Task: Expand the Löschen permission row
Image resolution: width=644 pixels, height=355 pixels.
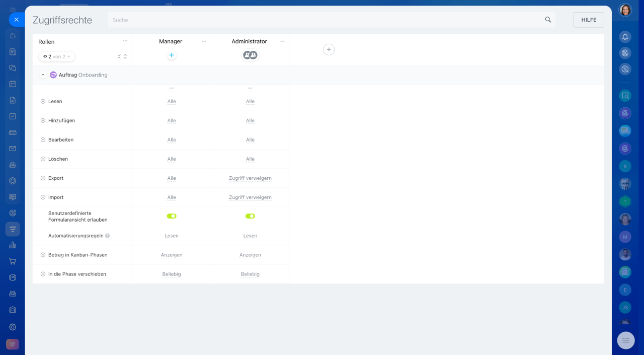Action: point(43,159)
